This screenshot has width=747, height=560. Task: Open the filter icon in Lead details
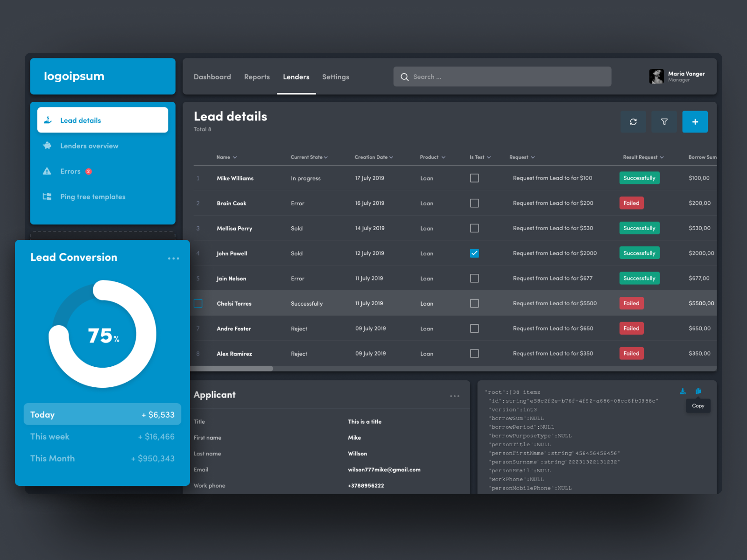[x=664, y=122]
